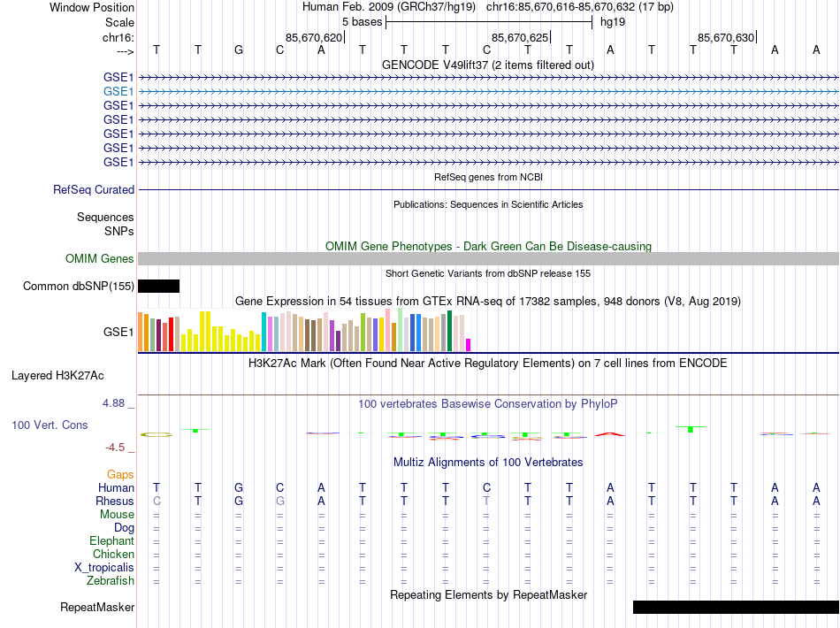This screenshot has height=628, width=840.
Task: Click the 4.88 PhyloP upper limit value
Action: (x=113, y=403)
